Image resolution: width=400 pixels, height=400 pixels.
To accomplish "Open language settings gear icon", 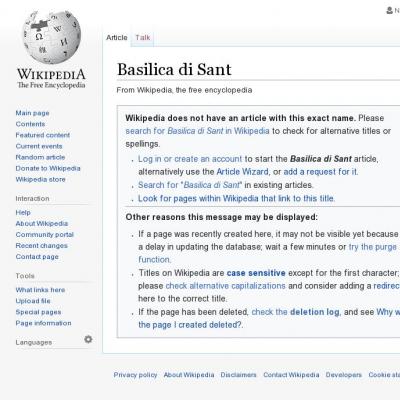I will pos(88,339).
